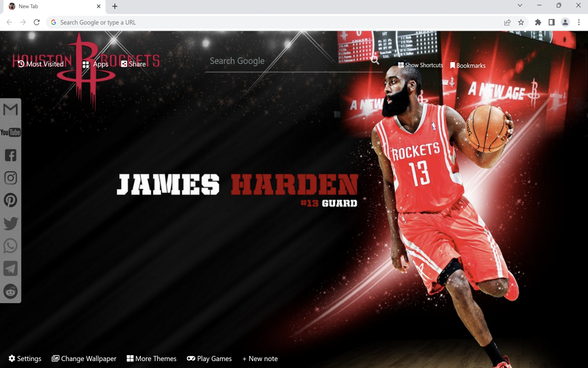Screen dimensions: 588x368
Task: Open the Apps menu
Action: (96, 64)
